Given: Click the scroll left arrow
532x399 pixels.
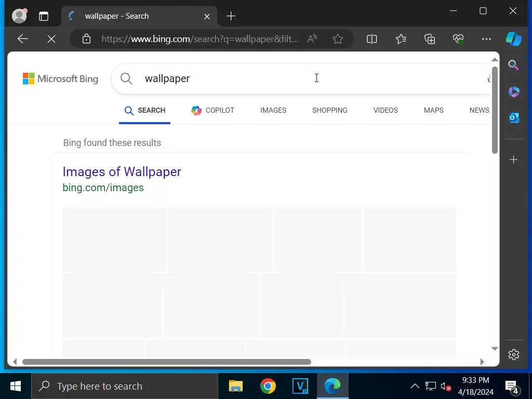Looking at the screenshot, I should coord(15,362).
